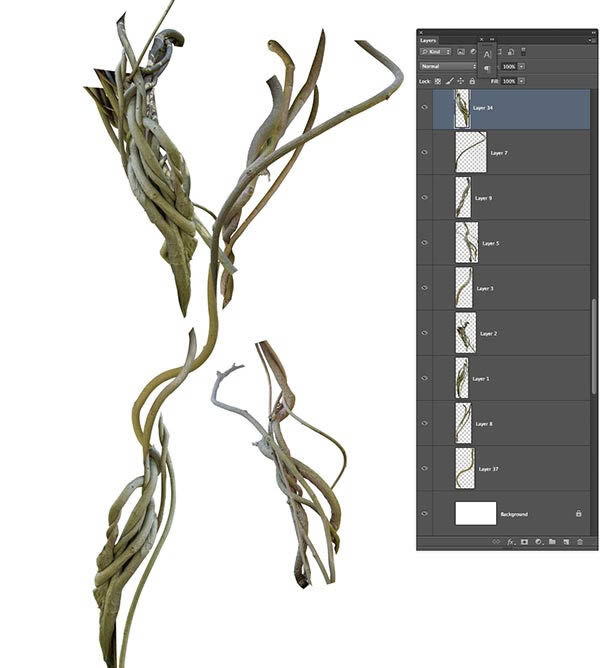Open Paragraph panel from collapsed dock
Screen dimensions: 600x668
[x=487, y=69]
